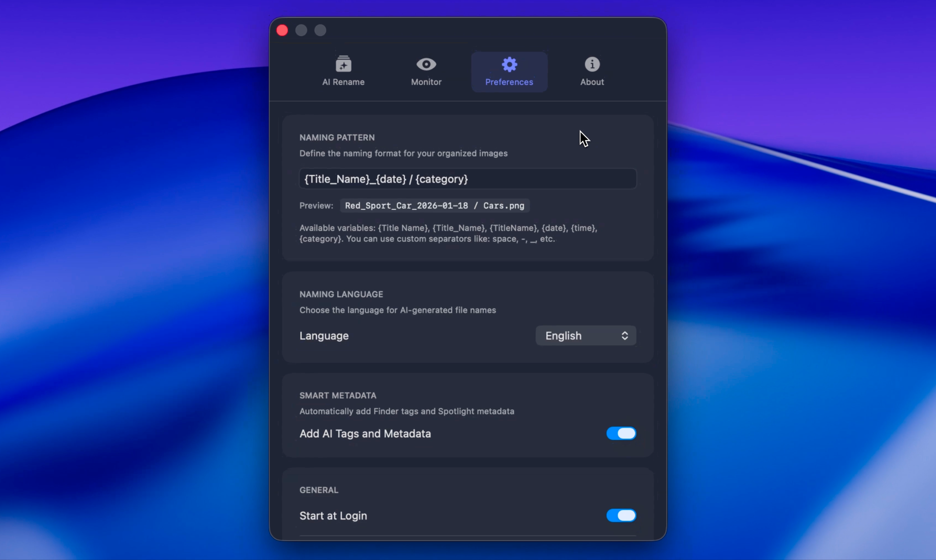
Task: Turn off the Start at Login switch
Action: click(621, 515)
